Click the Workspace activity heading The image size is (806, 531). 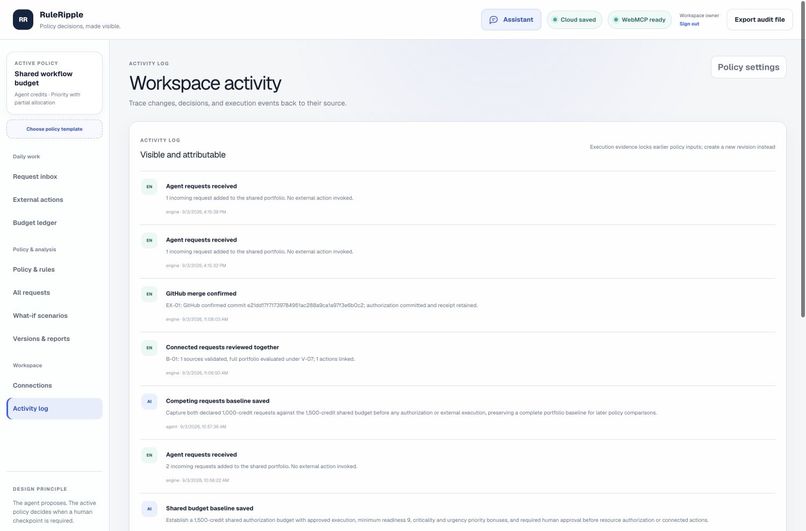point(205,83)
